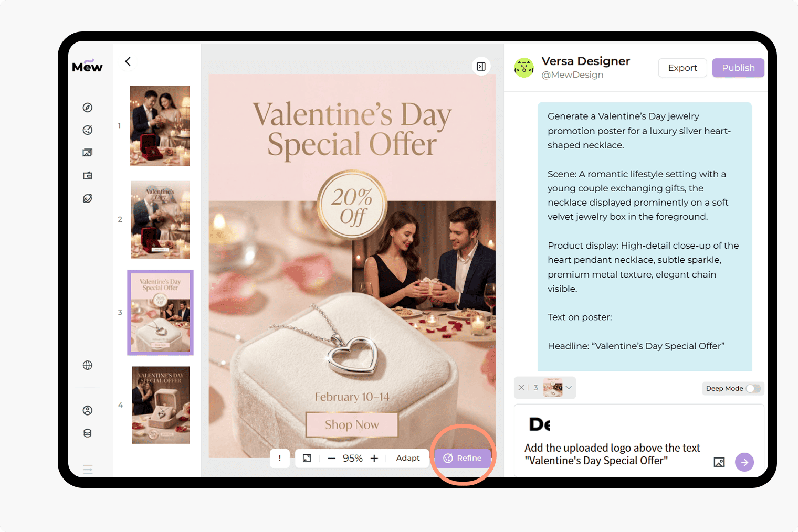Collapse the right panel with the panel icon
The width and height of the screenshot is (798, 532).
(x=481, y=66)
